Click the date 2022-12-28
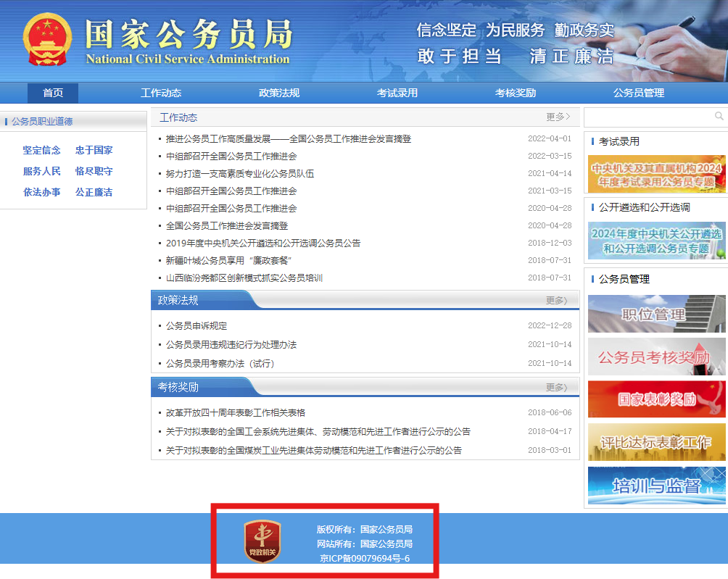This screenshot has height=579, width=728. 550,325
